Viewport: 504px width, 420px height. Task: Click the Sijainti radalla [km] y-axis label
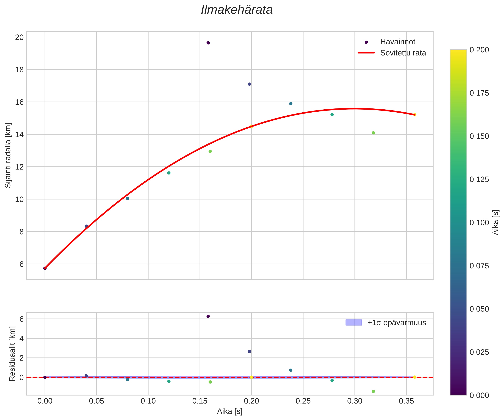[8, 155]
